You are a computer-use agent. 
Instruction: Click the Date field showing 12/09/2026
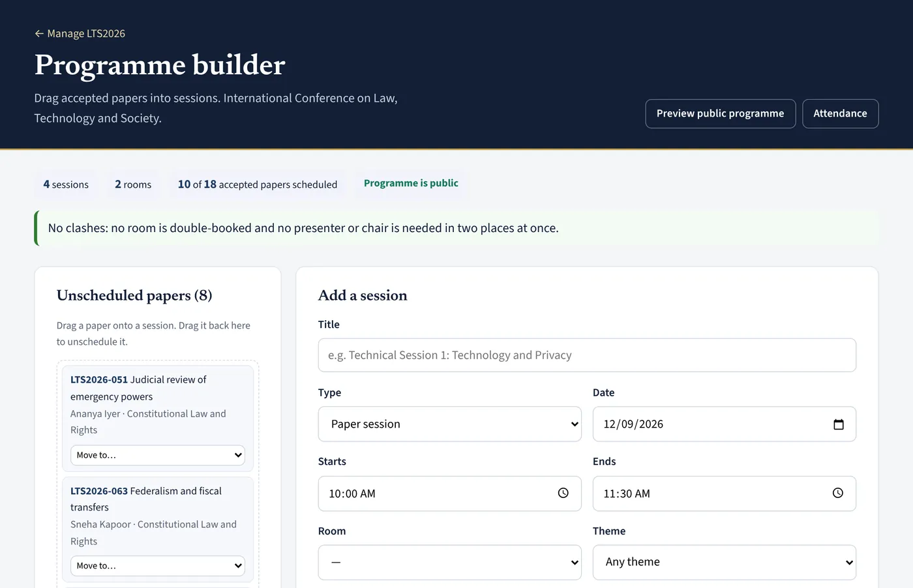pyautogui.click(x=725, y=424)
